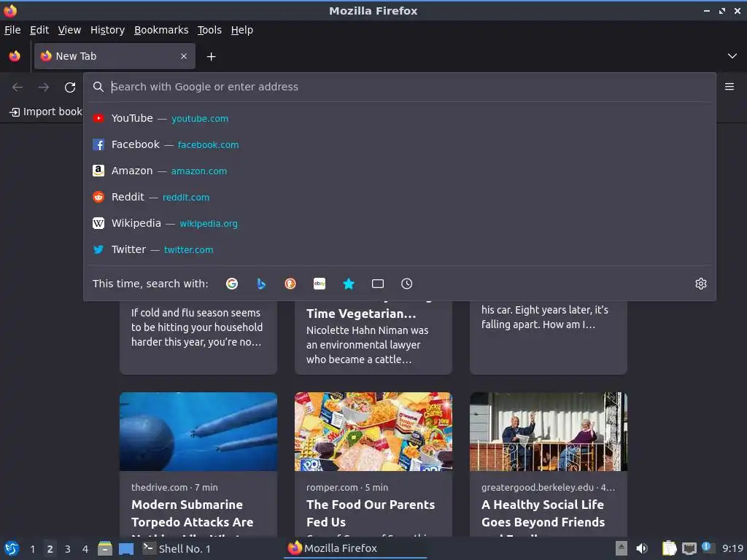Viewport: 747px width, 560px height.
Task: Open the Edit menu
Action: tap(39, 30)
